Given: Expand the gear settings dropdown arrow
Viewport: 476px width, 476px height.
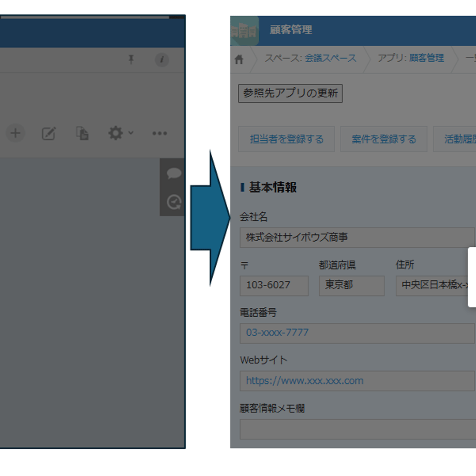Looking at the screenshot, I should [x=131, y=132].
